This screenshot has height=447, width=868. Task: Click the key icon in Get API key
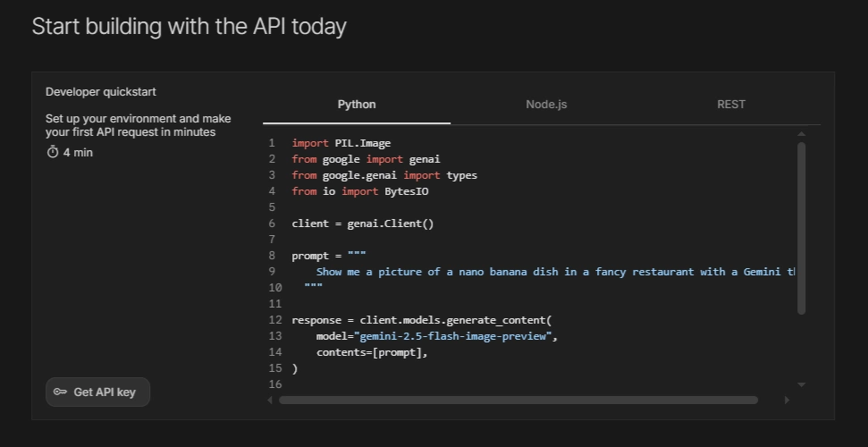pyautogui.click(x=60, y=392)
